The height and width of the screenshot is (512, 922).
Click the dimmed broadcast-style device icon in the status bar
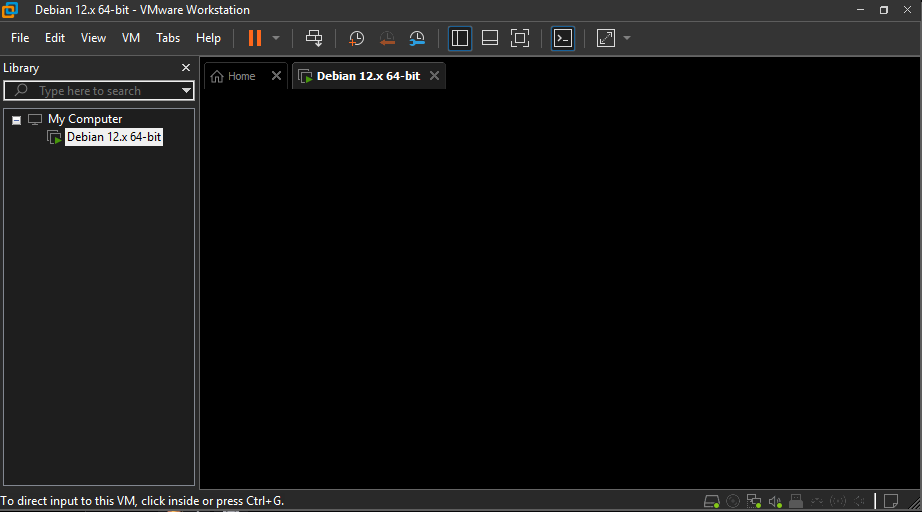(838, 501)
